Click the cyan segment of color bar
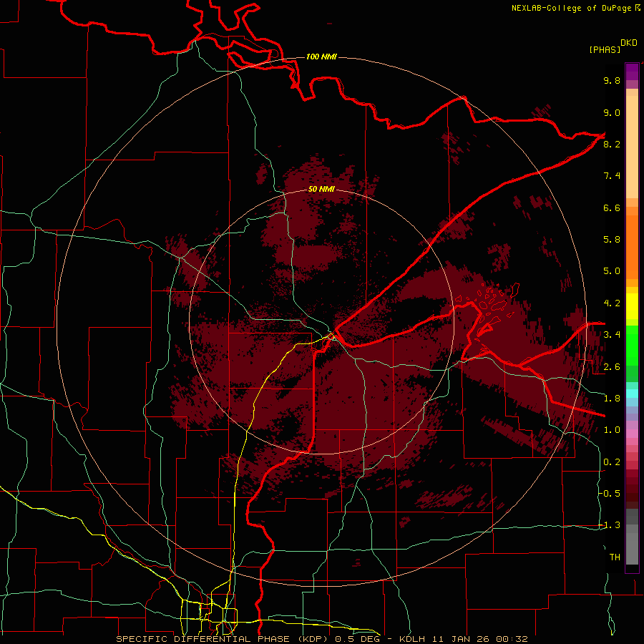 click(632, 393)
